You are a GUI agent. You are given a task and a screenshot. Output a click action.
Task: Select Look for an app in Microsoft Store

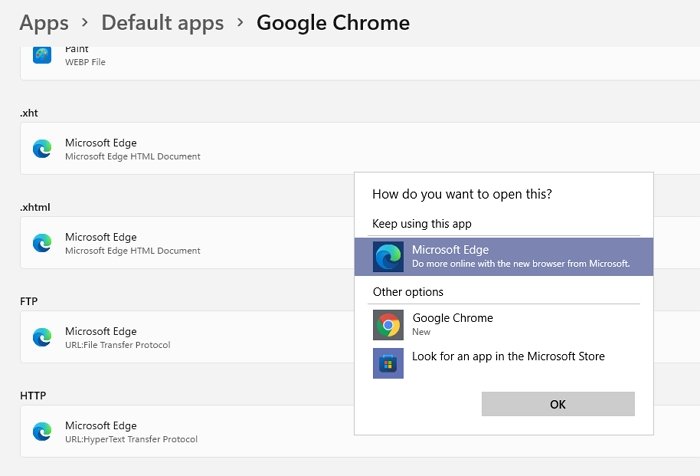[508, 357]
